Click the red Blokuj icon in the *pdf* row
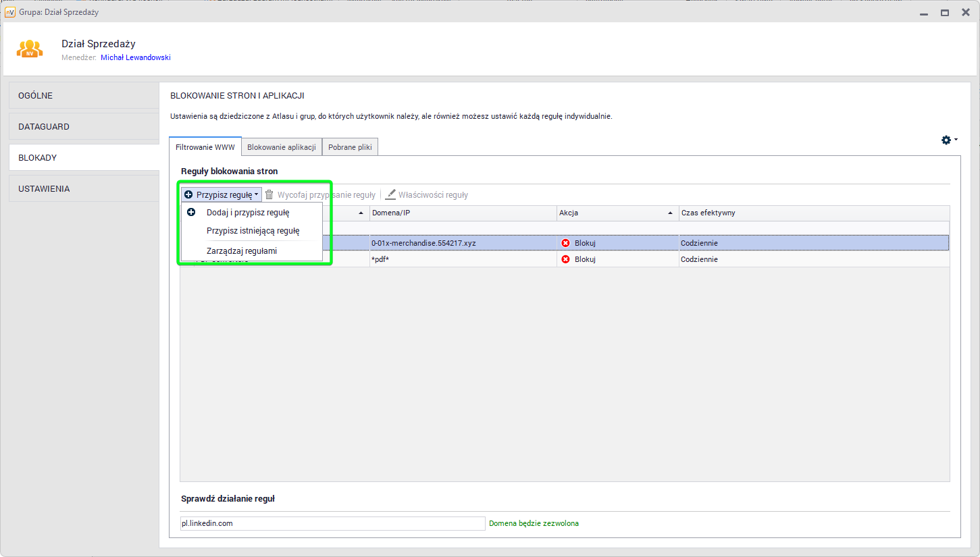980x557 pixels. (x=565, y=259)
